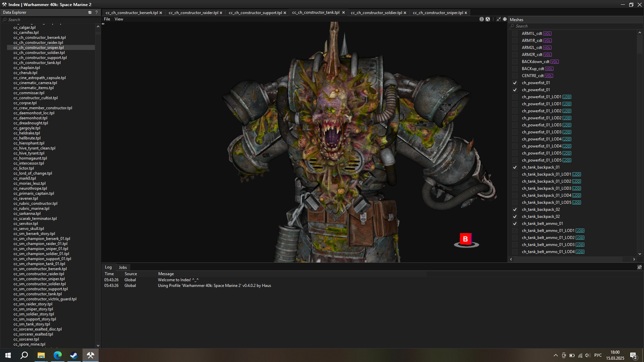Click the battery icon in system tray
This screenshot has height=362, width=644.
click(572, 355)
